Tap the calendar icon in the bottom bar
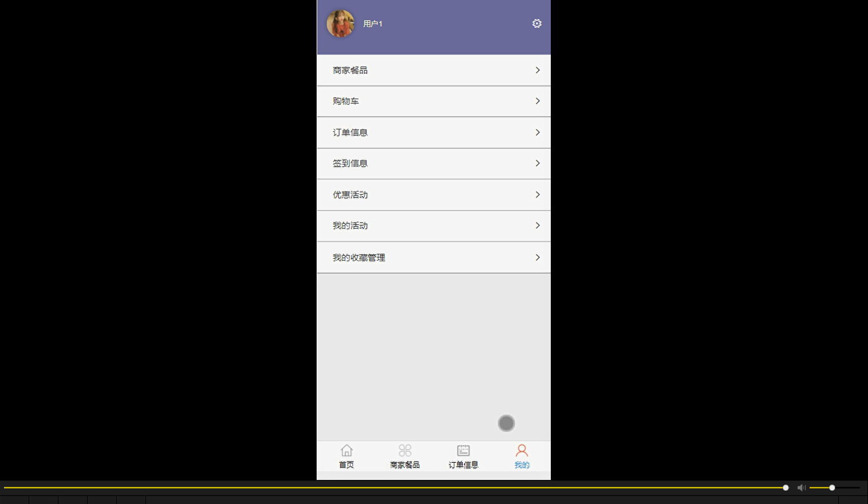868x504 pixels. [x=463, y=451]
